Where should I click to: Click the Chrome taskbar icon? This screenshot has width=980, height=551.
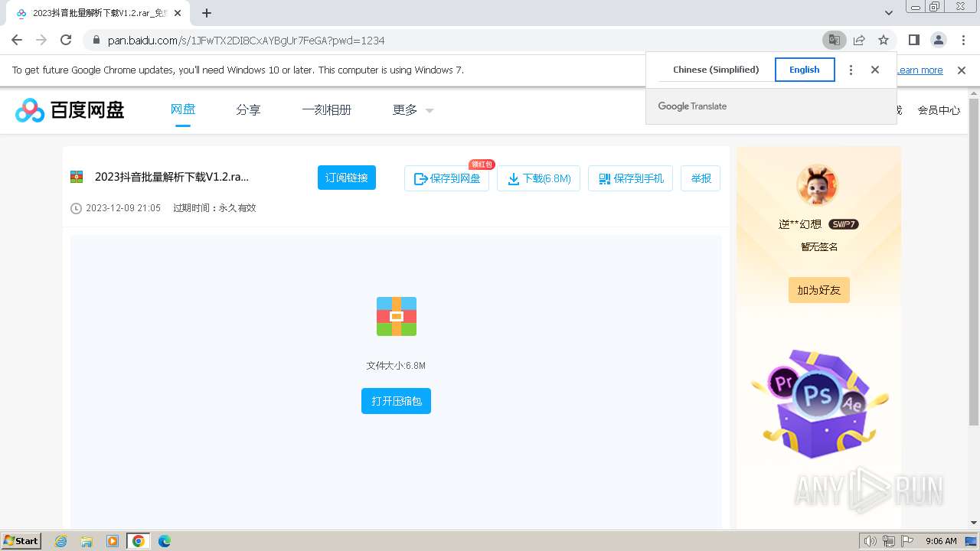[139, 541]
